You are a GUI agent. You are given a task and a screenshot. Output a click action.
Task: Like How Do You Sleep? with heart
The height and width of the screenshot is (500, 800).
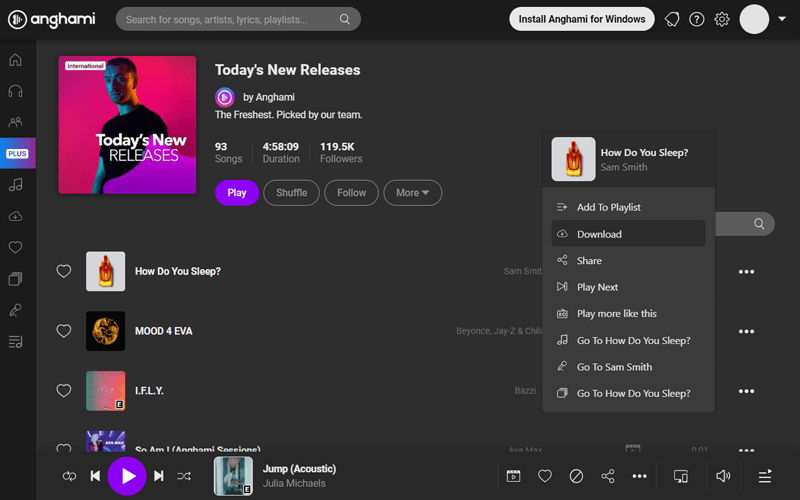pyautogui.click(x=64, y=271)
